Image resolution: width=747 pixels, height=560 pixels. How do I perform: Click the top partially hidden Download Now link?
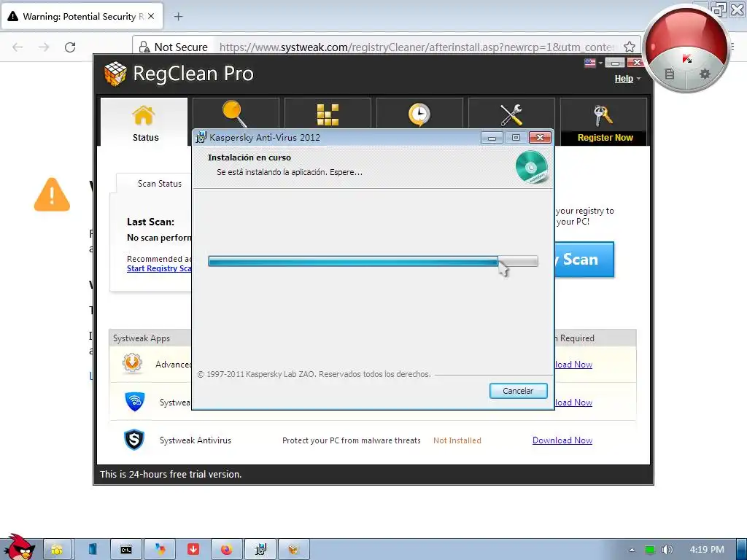pyautogui.click(x=573, y=365)
